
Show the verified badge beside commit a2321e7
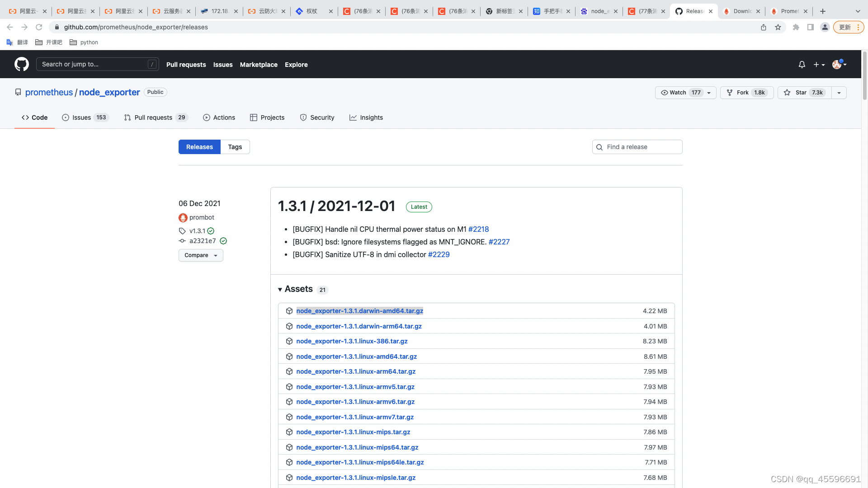[223, 241]
